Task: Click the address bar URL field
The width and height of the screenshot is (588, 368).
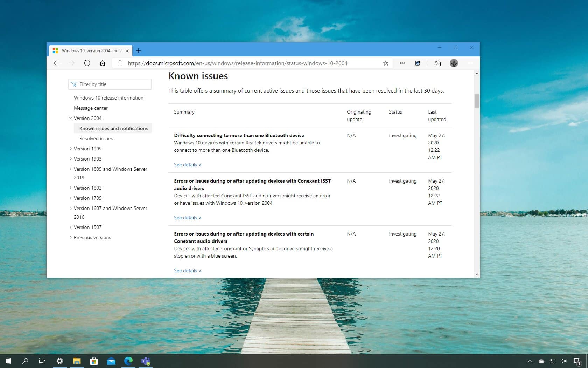Action: point(252,63)
